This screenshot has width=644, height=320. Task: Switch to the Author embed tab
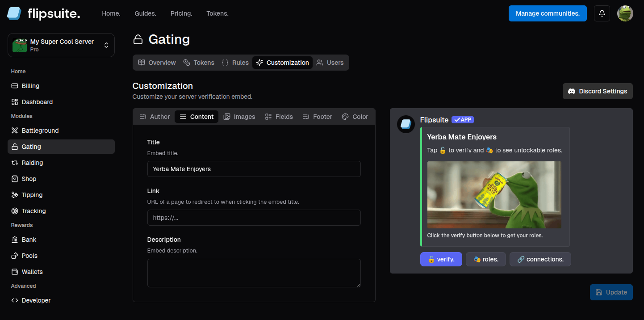155,117
